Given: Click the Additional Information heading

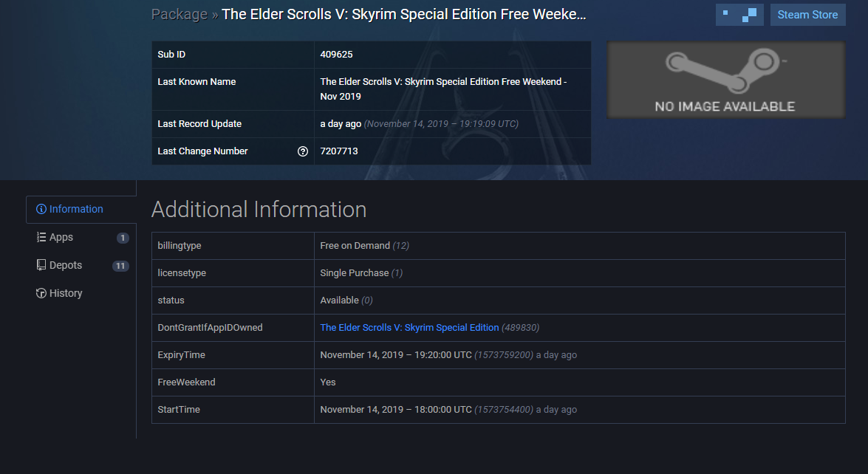Looking at the screenshot, I should [259, 210].
